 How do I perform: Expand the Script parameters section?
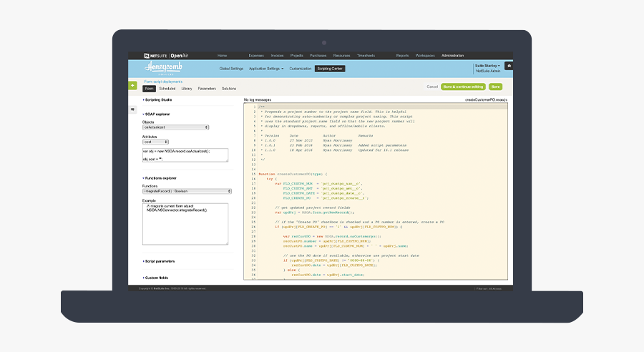tap(160, 261)
